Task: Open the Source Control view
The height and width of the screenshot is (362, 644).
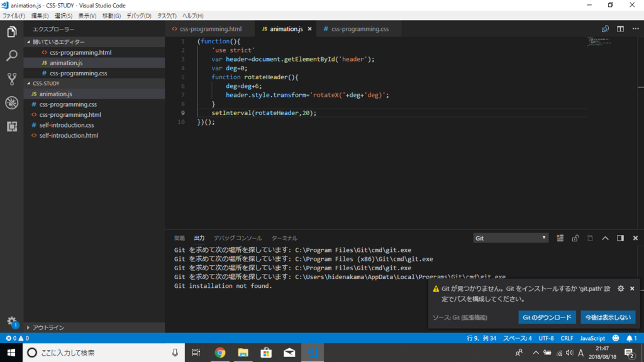Action: click(12, 79)
